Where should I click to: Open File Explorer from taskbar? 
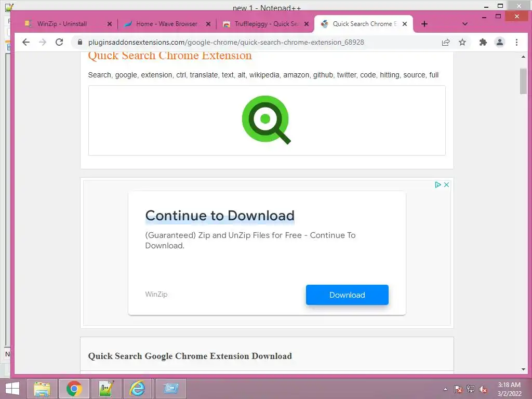pos(42,389)
